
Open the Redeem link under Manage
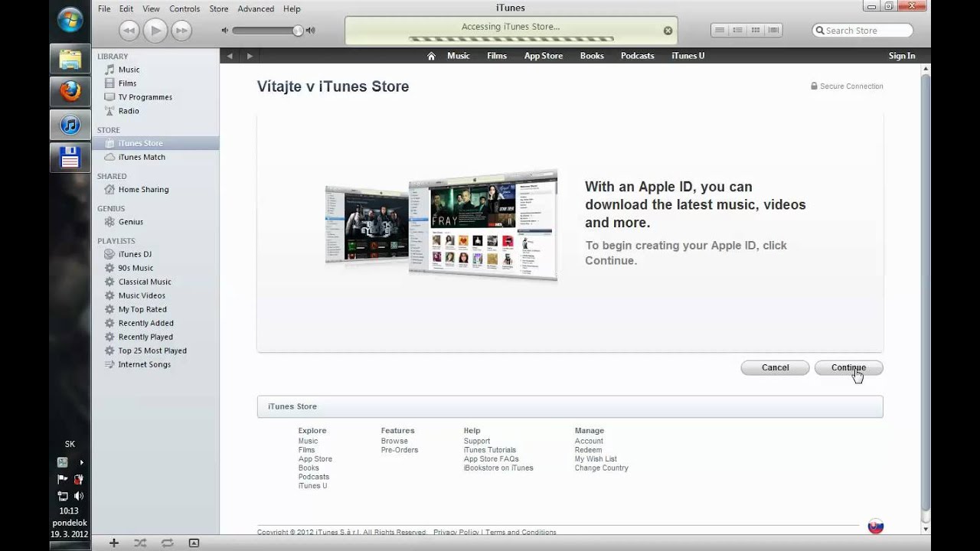point(588,450)
